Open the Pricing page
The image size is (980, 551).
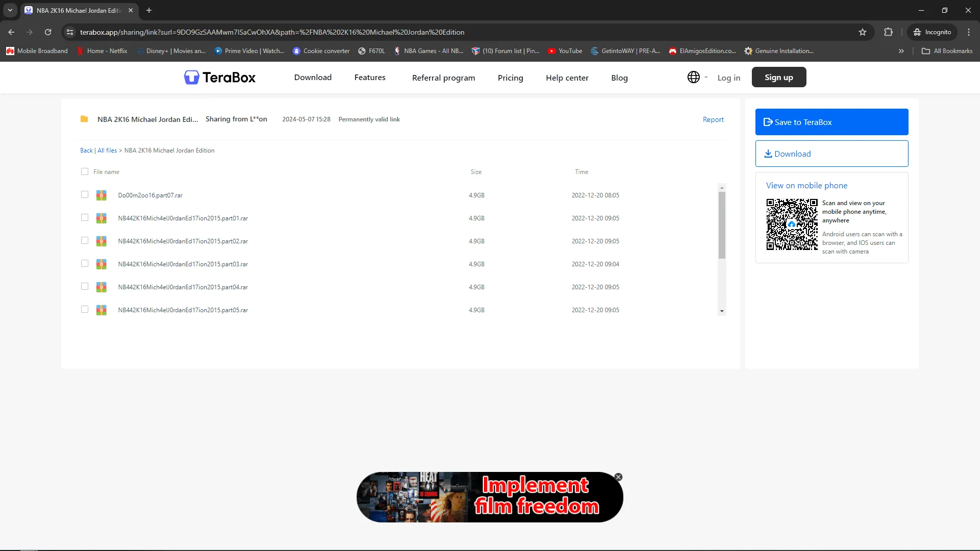pos(510,78)
